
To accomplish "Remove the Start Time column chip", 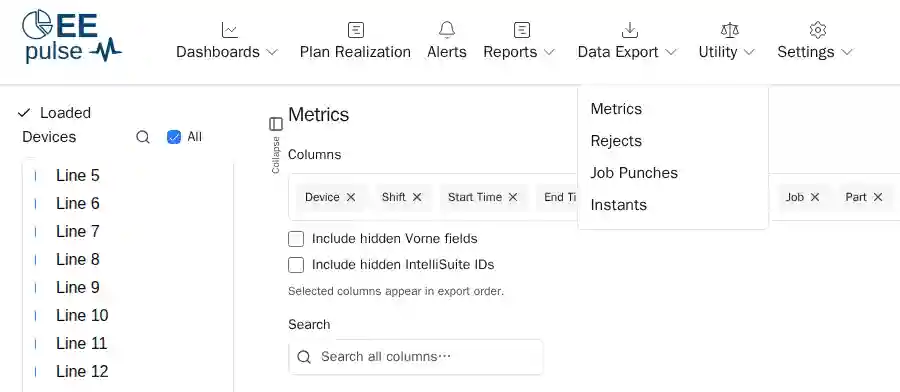I will click(x=513, y=197).
